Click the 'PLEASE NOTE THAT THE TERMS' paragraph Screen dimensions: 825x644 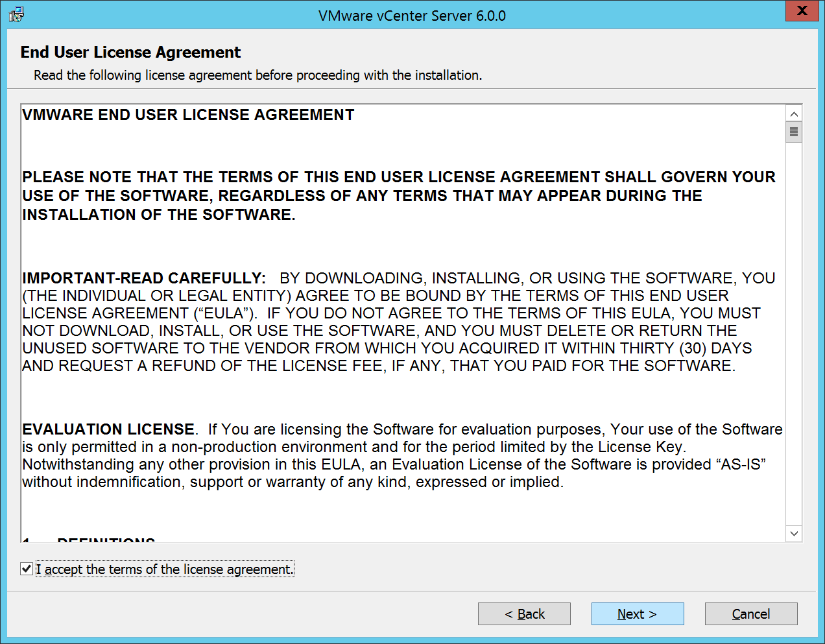pyautogui.click(x=399, y=196)
